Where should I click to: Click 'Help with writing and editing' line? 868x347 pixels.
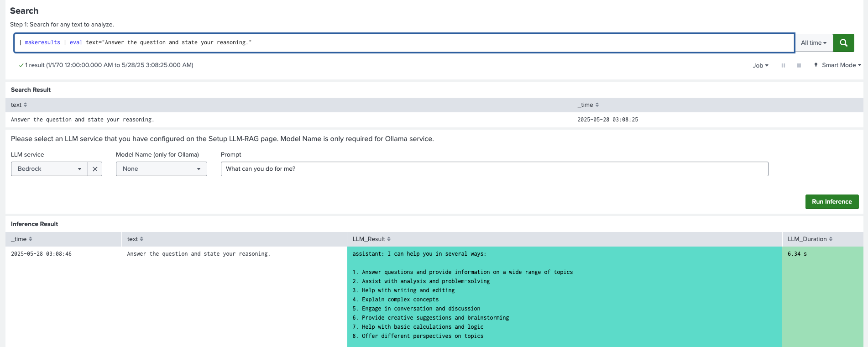(x=403, y=290)
